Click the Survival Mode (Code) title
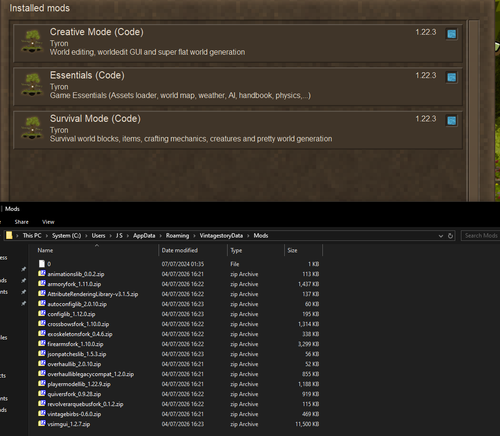The image size is (500, 436). point(95,119)
